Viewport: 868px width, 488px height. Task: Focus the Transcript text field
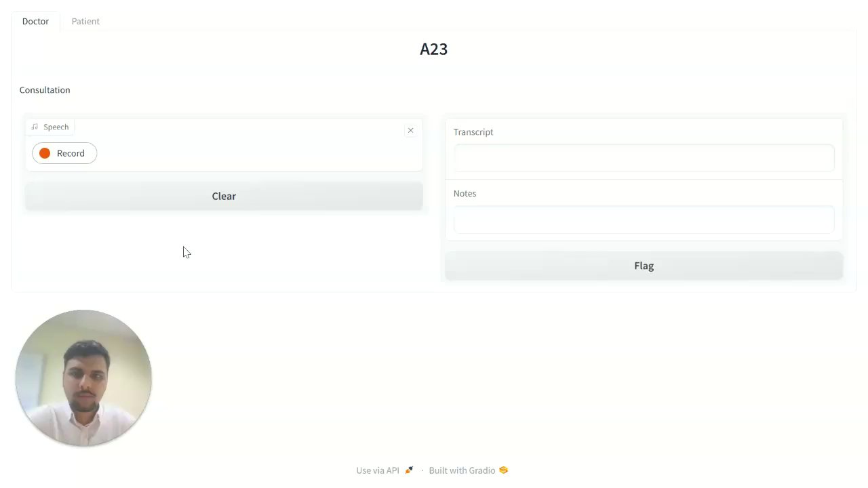[x=644, y=158]
